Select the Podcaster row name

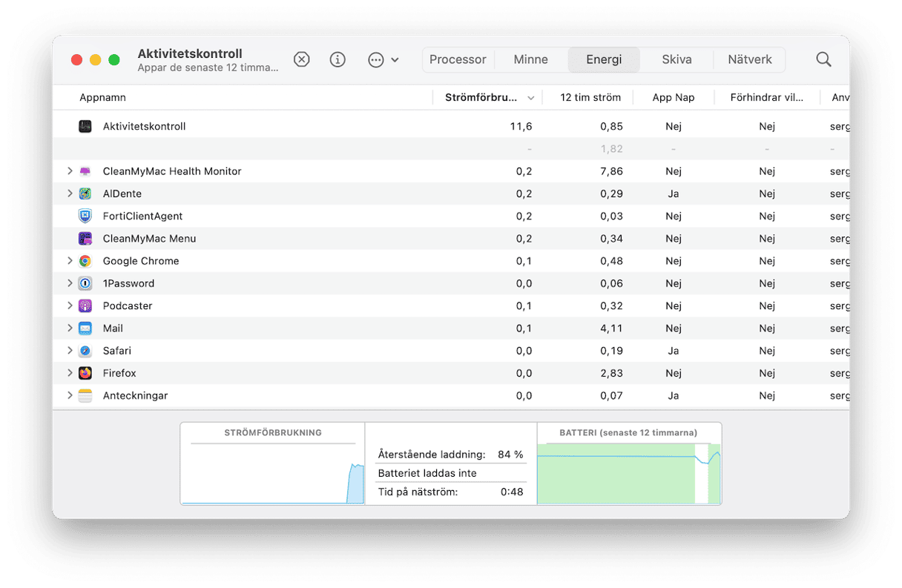[x=128, y=305]
